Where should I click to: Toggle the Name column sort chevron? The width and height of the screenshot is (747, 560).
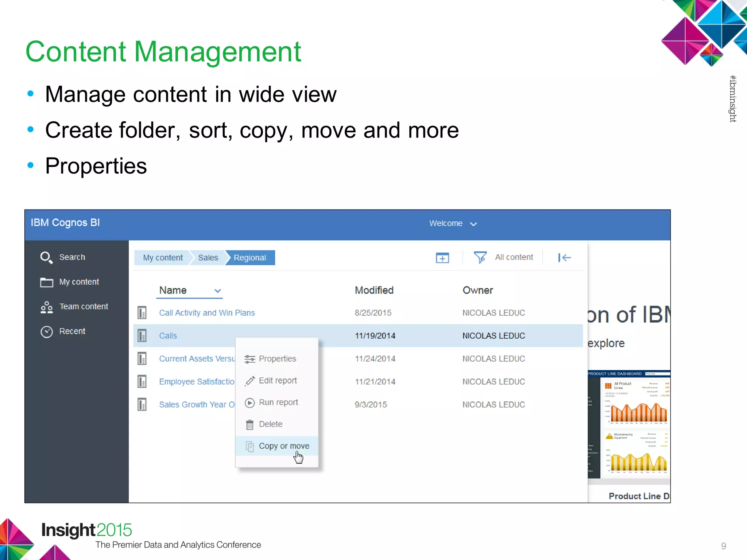pyautogui.click(x=218, y=291)
